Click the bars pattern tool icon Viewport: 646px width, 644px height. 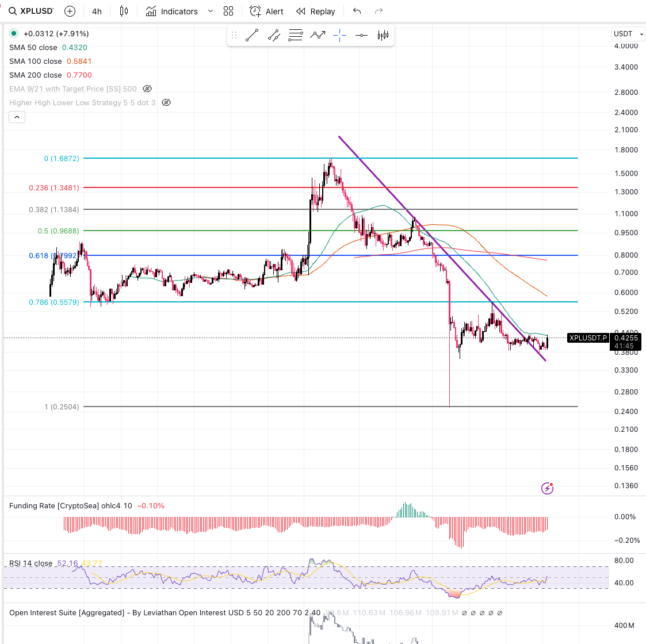click(383, 36)
